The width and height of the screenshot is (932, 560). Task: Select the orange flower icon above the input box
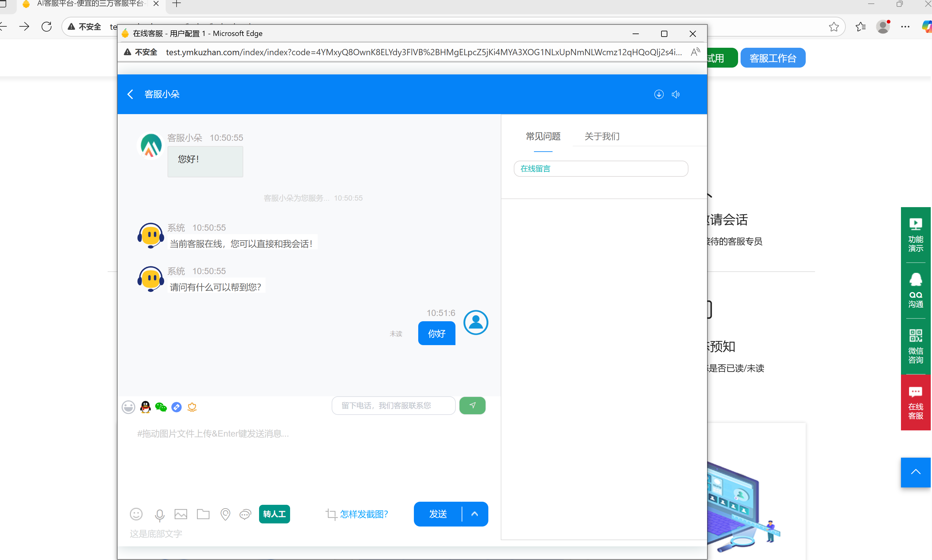tap(192, 407)
